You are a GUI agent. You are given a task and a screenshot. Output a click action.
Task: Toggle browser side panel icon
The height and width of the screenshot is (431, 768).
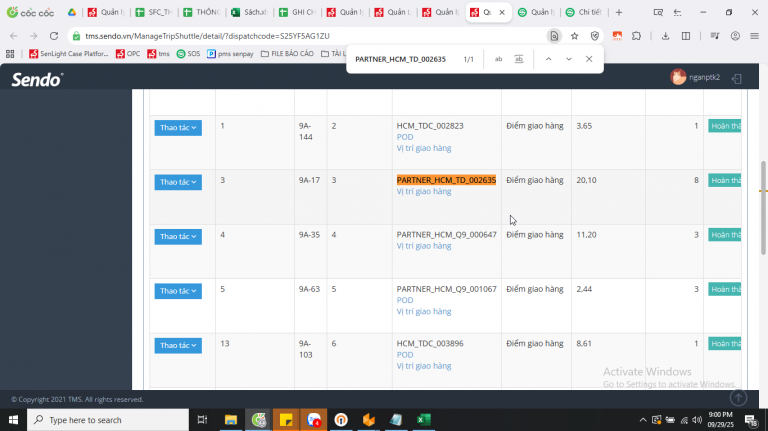click(x=686, y=36)
